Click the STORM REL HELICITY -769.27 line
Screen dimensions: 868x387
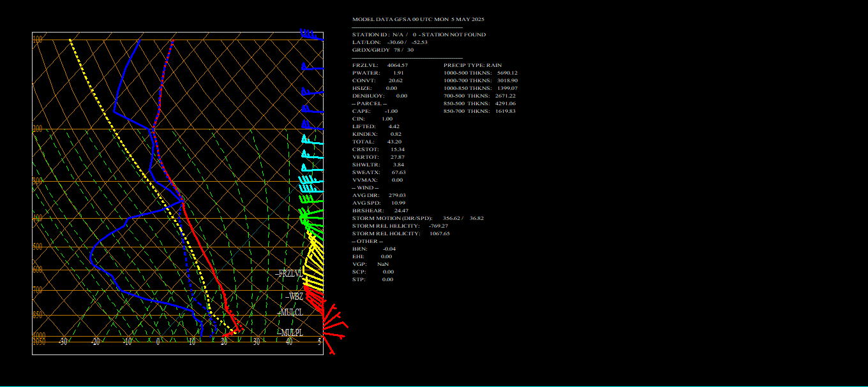[x=400, y=226]
